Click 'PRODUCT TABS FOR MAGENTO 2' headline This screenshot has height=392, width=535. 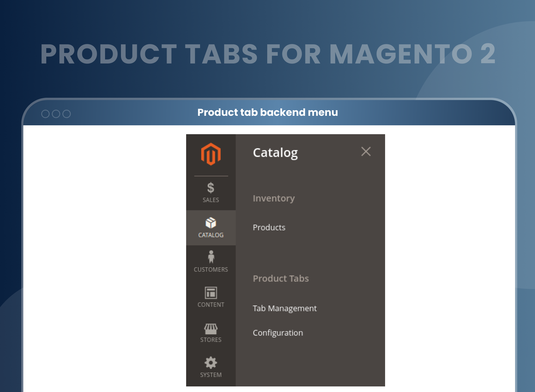point(268,54)
